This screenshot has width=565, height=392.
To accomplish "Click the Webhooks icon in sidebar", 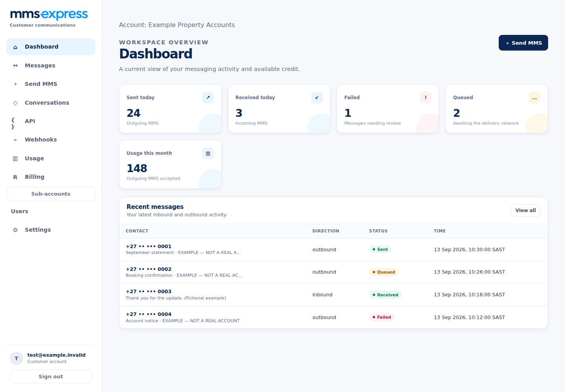I will pyautogui.click(x=15, y=140).
